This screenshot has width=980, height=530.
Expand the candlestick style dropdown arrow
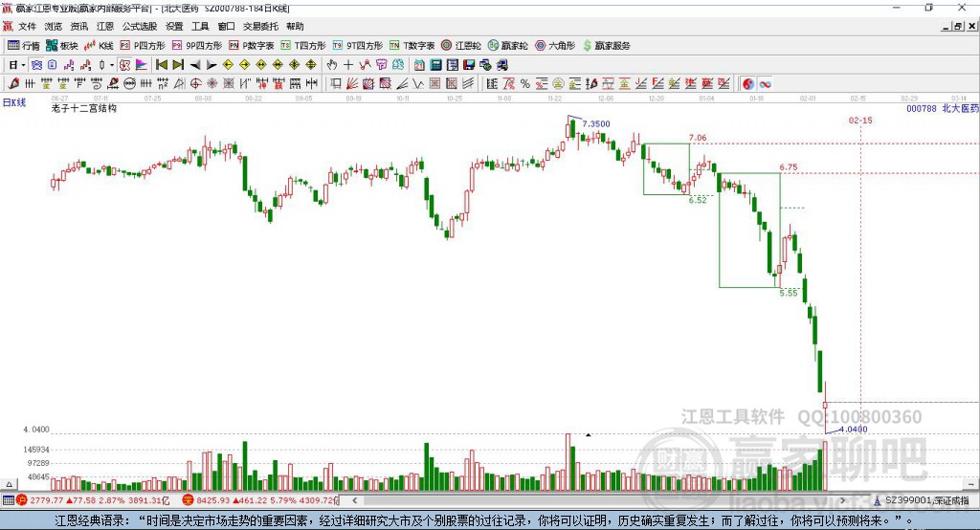pos(112,65)
